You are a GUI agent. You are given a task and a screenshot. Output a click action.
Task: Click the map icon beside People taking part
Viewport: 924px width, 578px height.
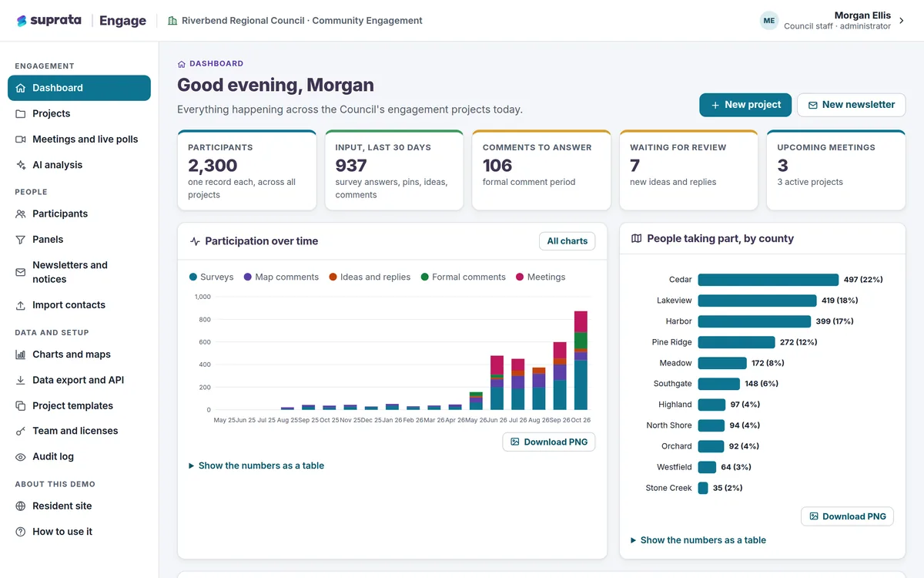pos(637,239)
